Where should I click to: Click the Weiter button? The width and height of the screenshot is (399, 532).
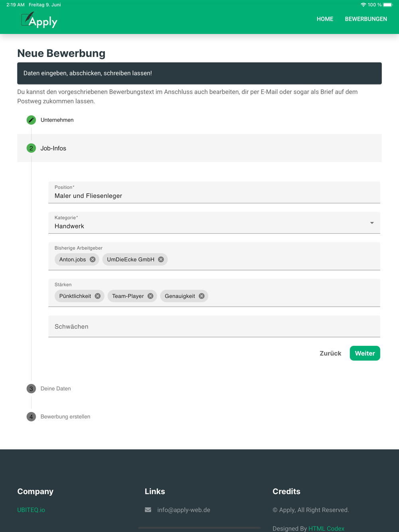(365, 353)
